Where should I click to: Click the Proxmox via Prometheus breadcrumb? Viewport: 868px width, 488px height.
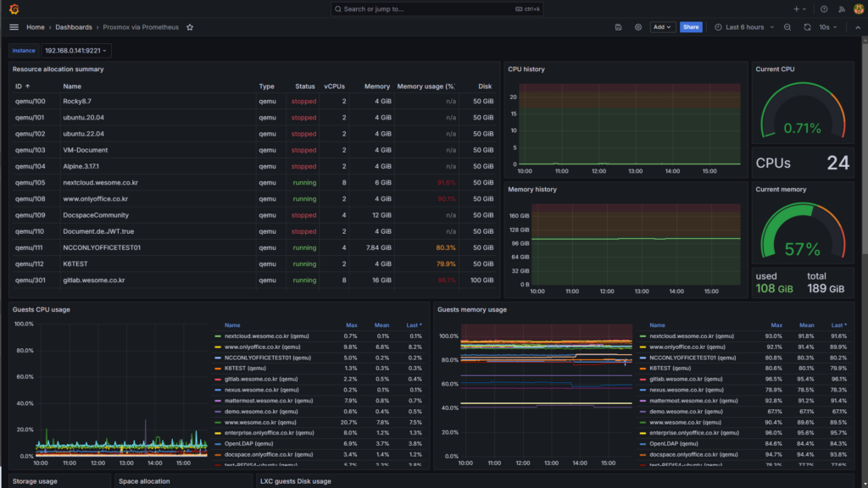(141, 27)
